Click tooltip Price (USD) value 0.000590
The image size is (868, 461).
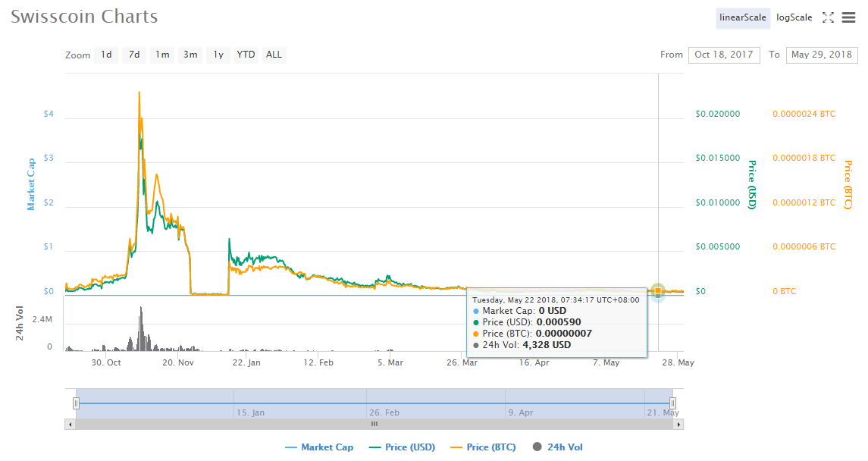559,322
